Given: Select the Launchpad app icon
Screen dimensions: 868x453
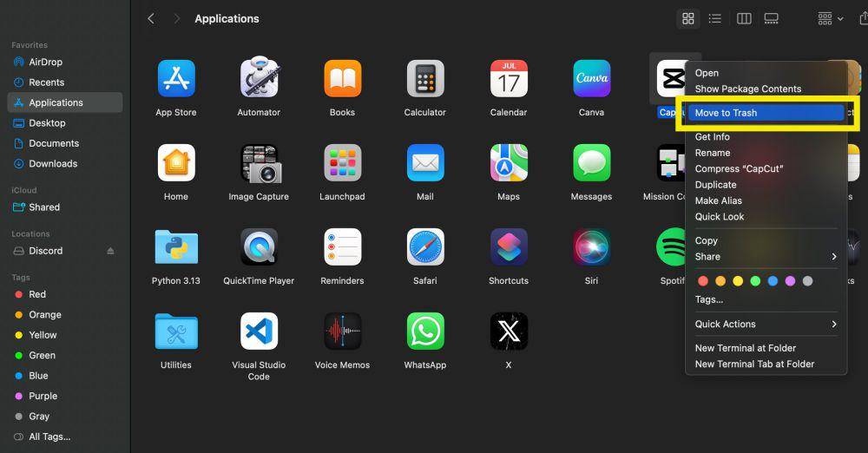Looking at the screenshot, I should [342, 163].
